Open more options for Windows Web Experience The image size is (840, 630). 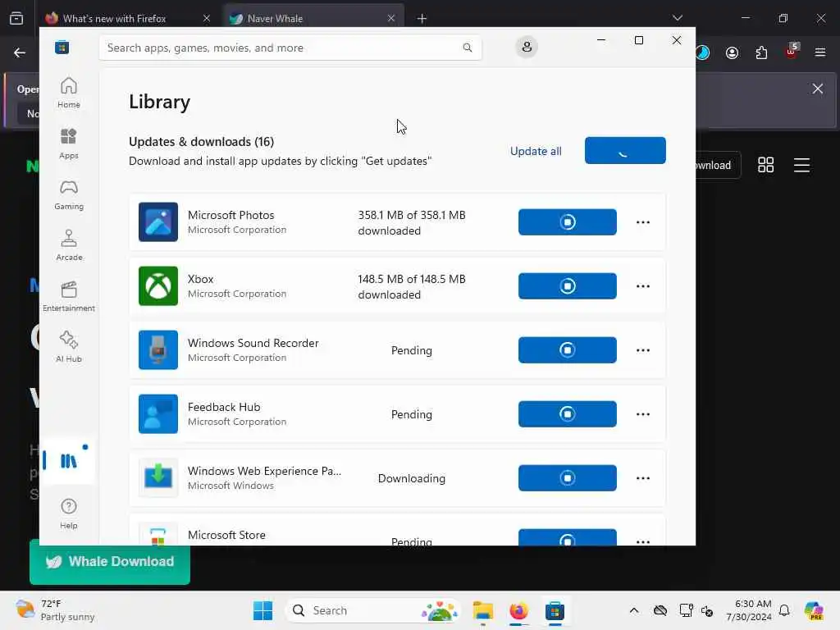pyautogui.click(x=643, y=478)
